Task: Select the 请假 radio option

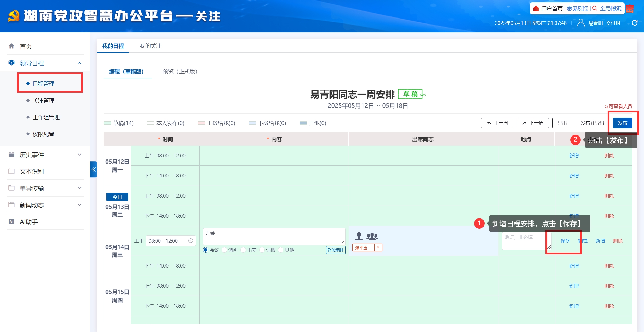Action: (262, 250)
